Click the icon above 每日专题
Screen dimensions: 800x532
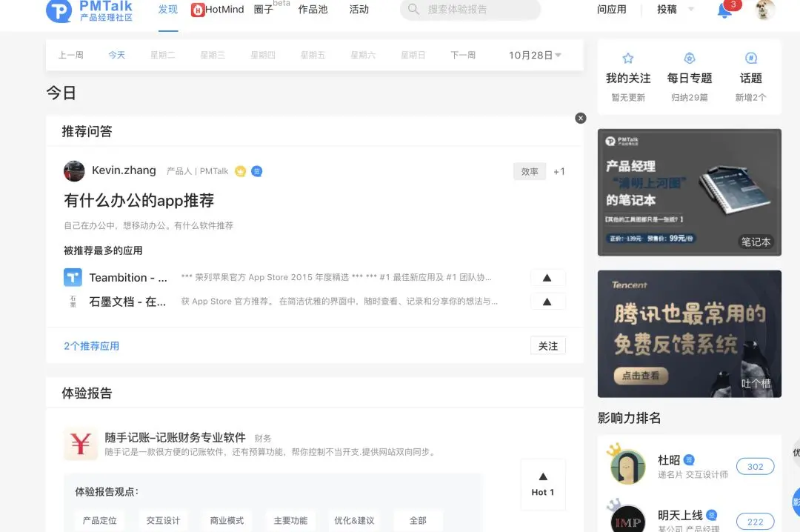tap(690, 59)
